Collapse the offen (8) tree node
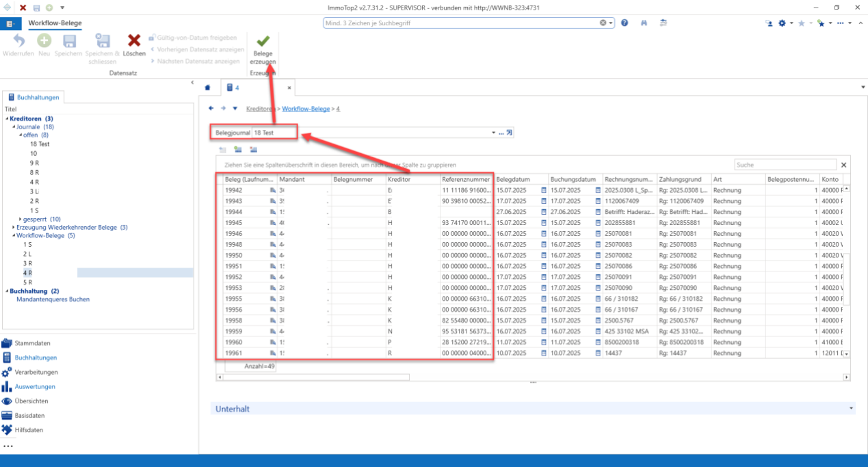This screenshot has width=868, height=467. (x=20, y=135)
